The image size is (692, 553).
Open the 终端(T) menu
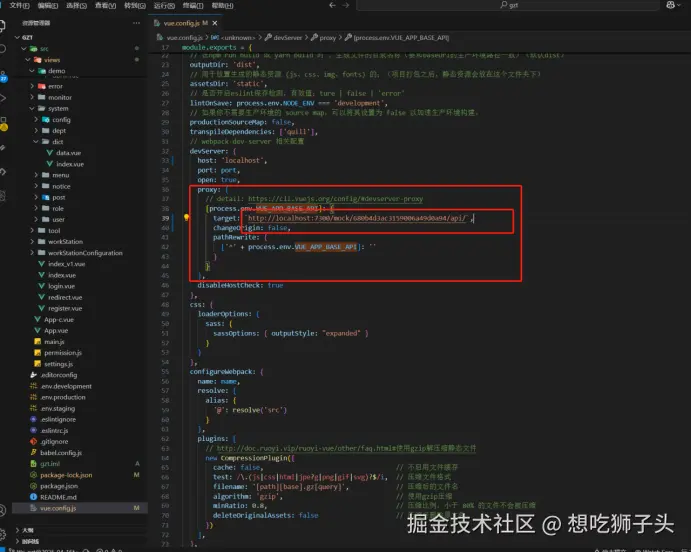tap(193, 5)
